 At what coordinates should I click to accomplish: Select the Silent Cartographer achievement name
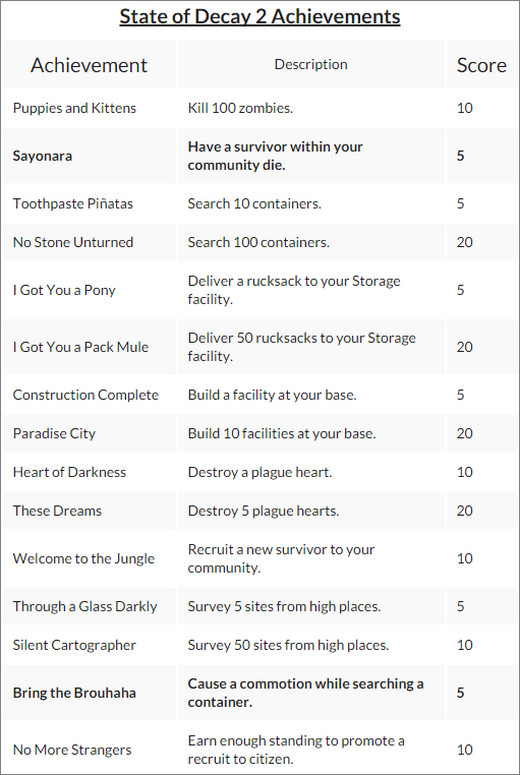pyautogui.click(x=74, y=645)
